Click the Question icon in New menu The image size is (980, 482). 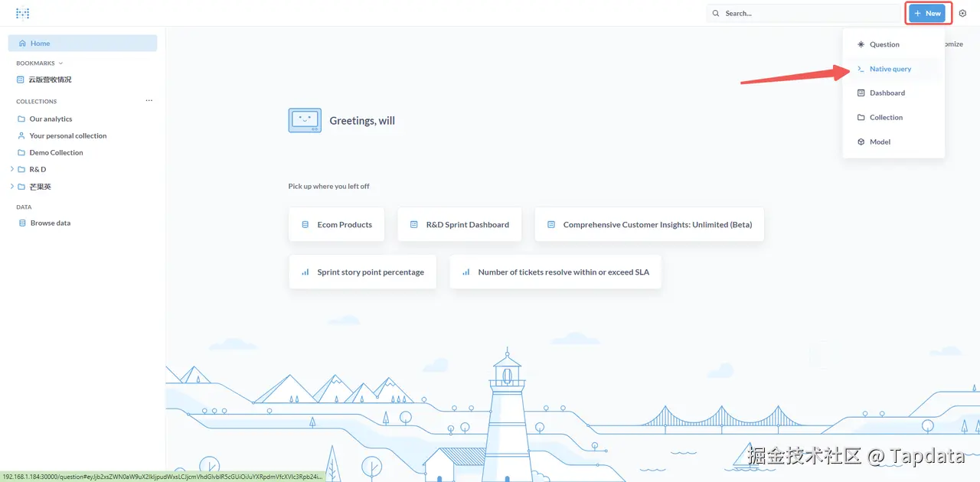861,44
